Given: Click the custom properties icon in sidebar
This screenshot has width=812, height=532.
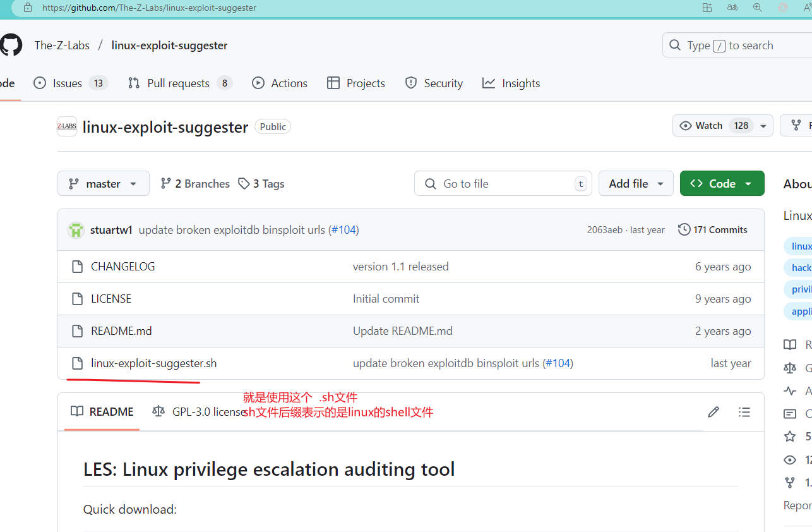Looking at the screenshot, I should (x=790, y=414).
